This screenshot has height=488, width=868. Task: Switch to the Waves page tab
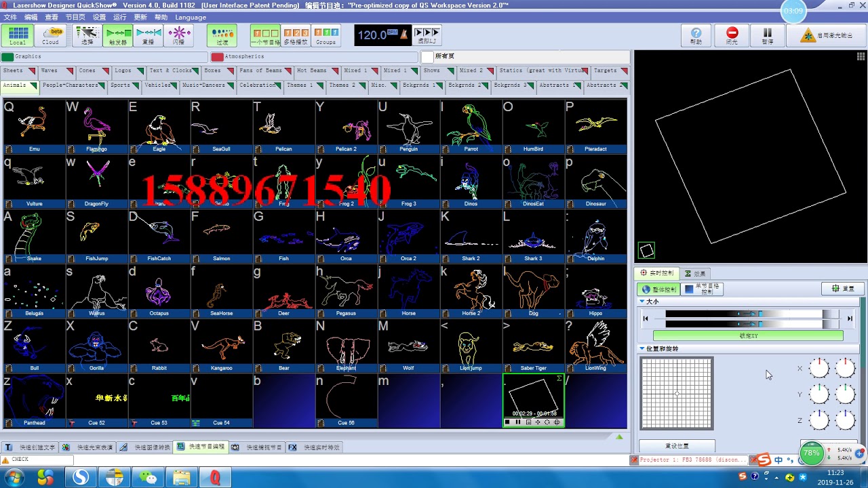tap(57, 71)
